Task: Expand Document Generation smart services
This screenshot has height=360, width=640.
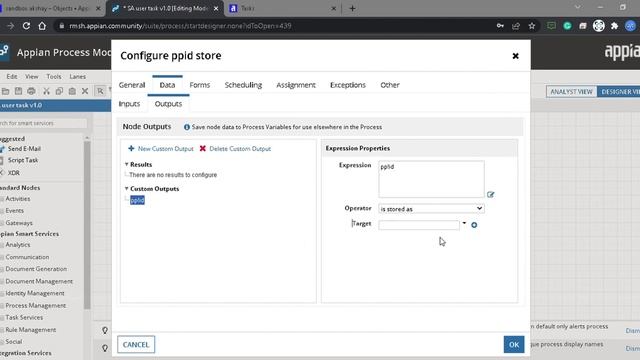Action: tap(36, 269)
